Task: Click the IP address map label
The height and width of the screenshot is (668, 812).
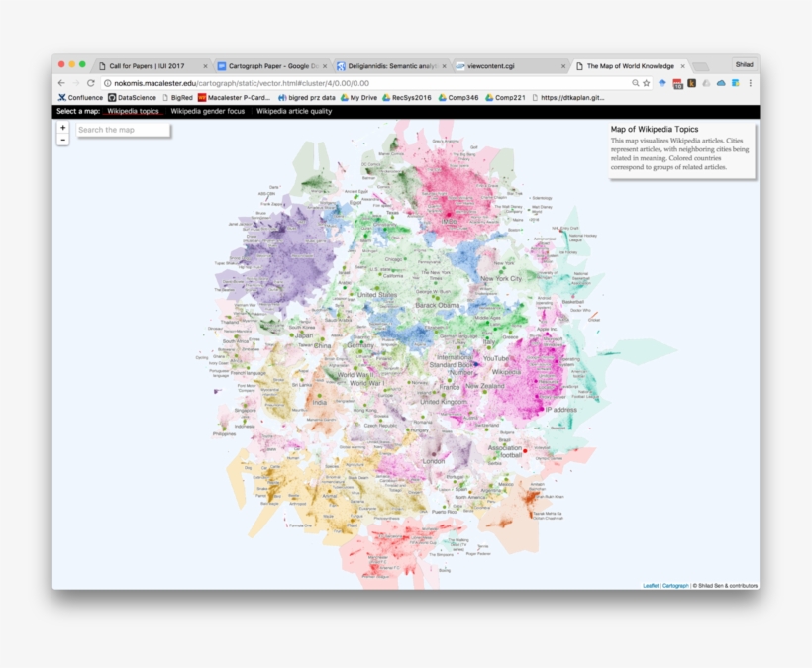Action: (560, 410)
